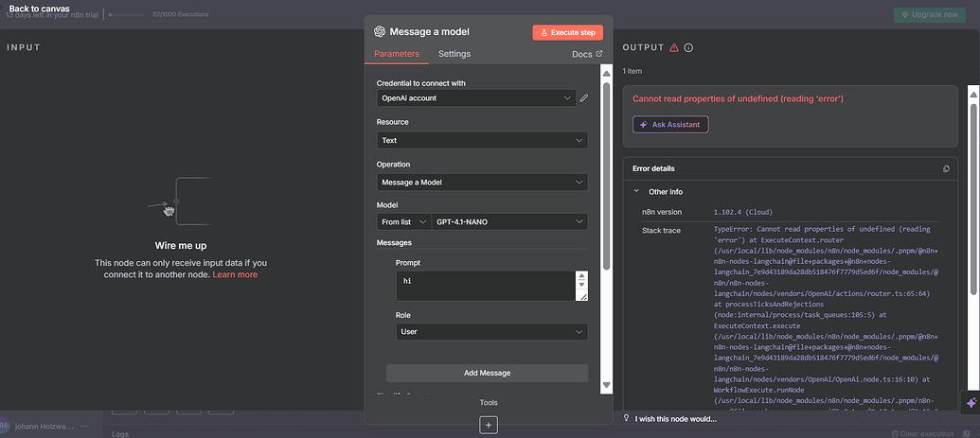
Task: Open the OpenAi account credential dropdown
Action: (x=475, y=97)
